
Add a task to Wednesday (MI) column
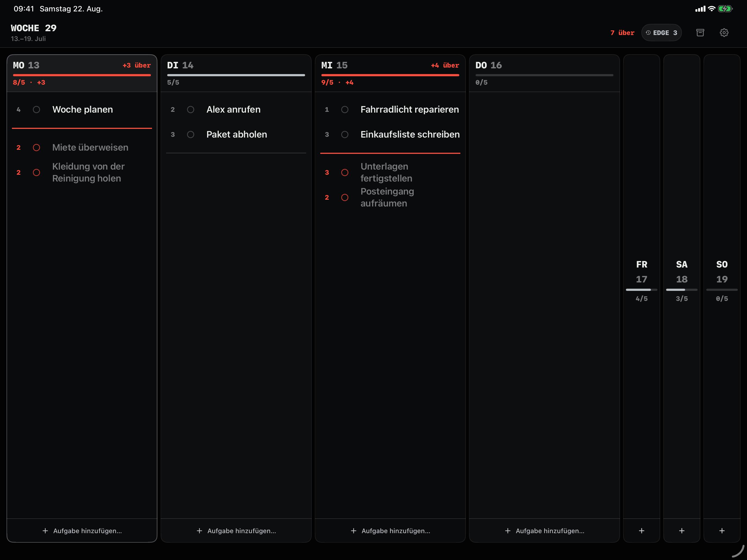tap(390, 531)
